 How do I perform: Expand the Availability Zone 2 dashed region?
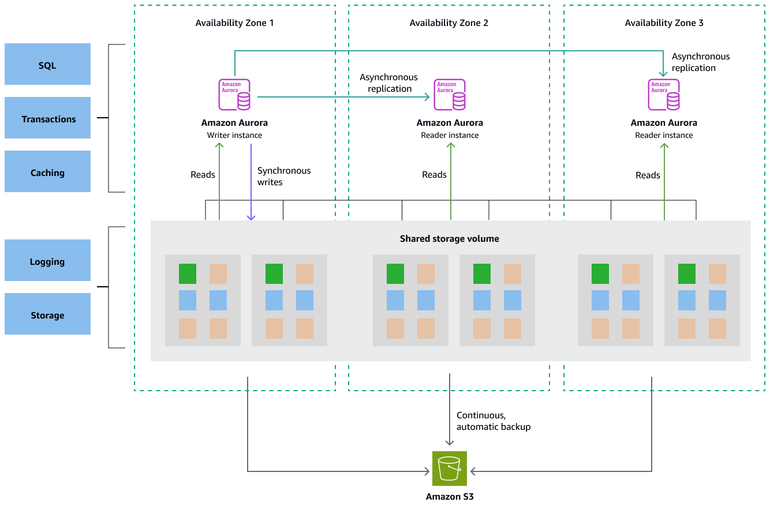pos(450,23)
